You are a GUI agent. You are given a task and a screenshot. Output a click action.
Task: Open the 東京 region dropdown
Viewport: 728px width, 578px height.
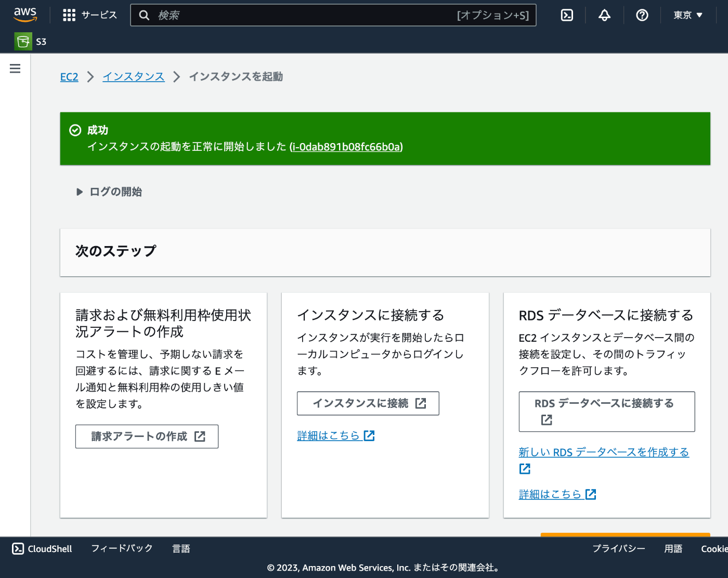coord(688,15)
